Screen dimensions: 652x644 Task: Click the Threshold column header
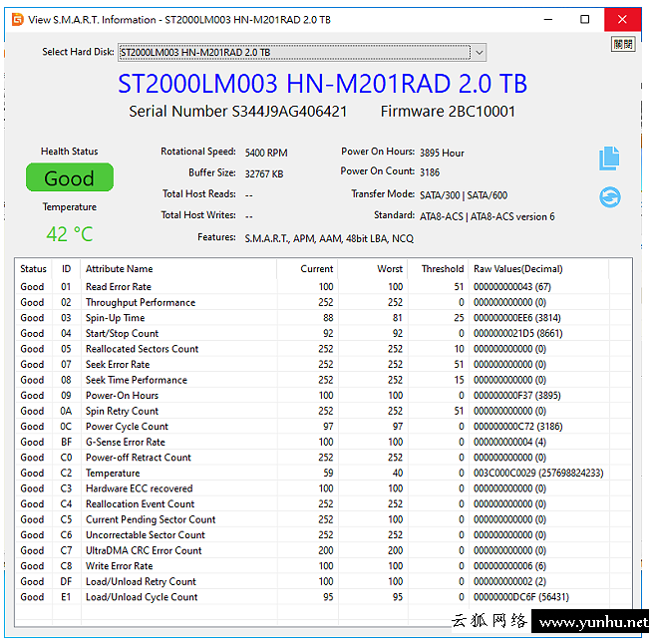pos(438,269)
